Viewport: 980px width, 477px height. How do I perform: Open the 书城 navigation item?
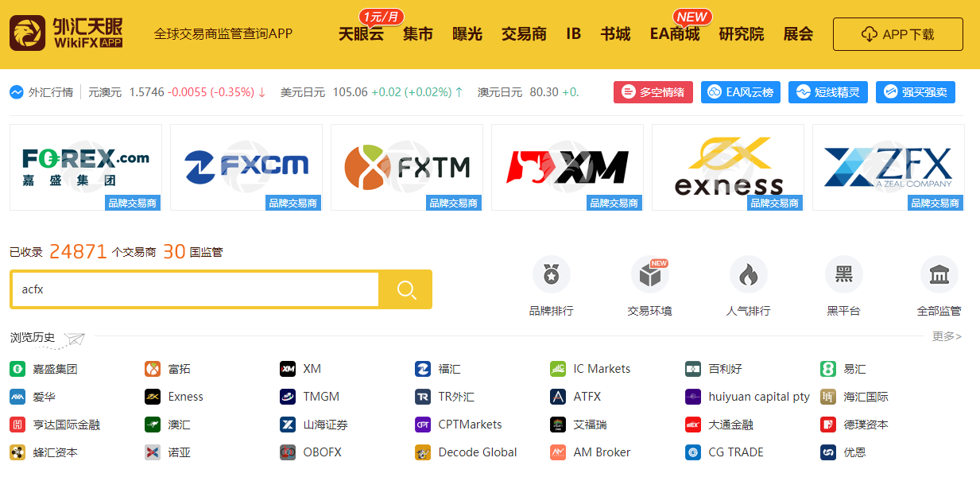coord(615,34)
